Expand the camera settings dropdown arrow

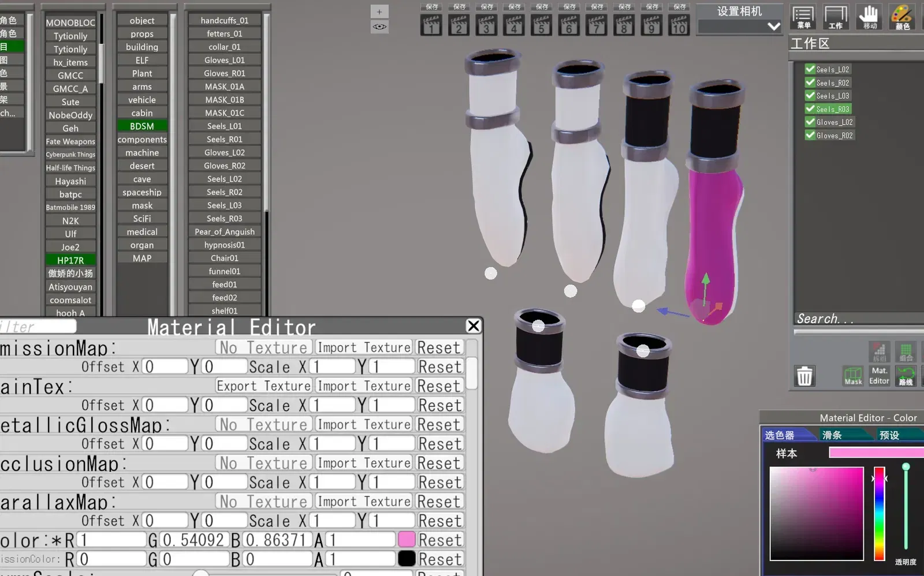(774, 26)
